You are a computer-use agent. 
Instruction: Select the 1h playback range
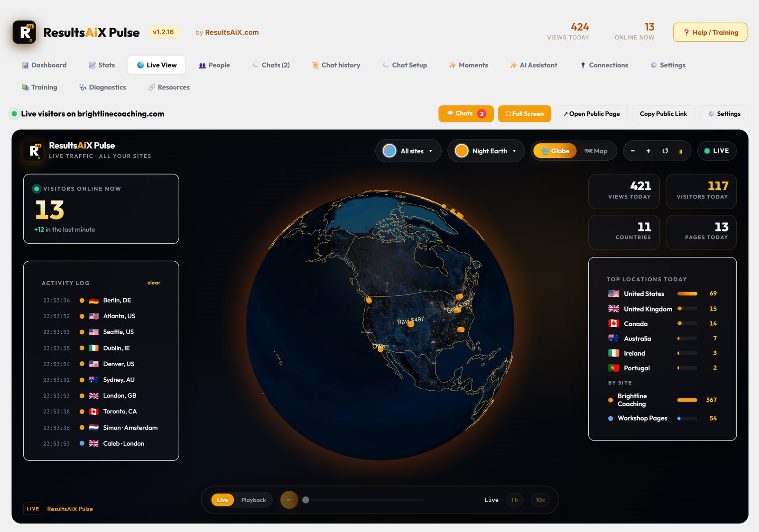coord(515,500)
